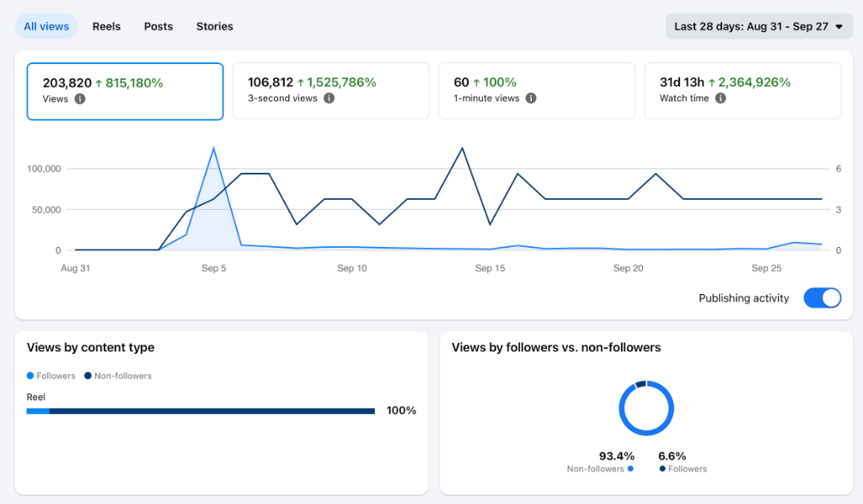Viewport: 863px width, 504px height.
Task: Click the Publishing activity label
Action: [x=743, y=298]
